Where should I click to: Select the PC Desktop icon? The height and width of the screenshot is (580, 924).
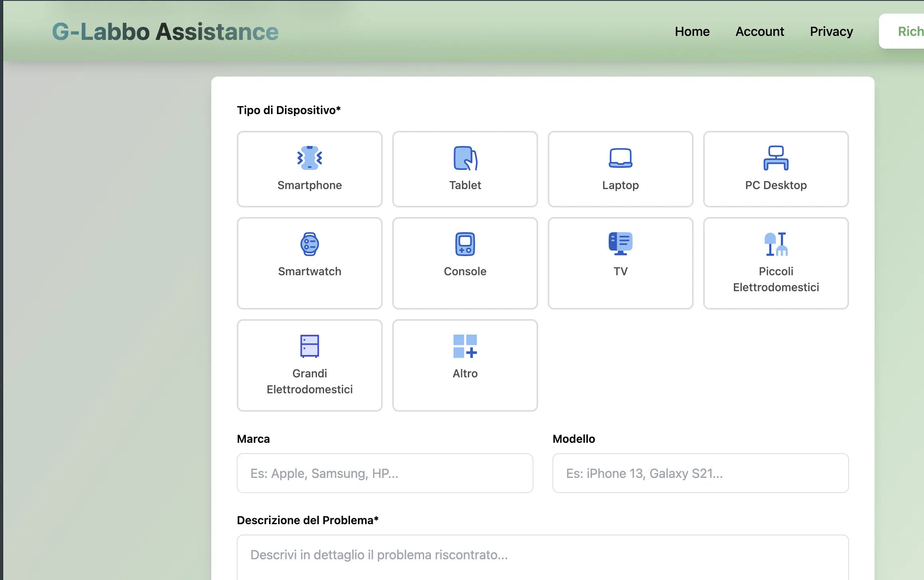[x=776, y=158]
